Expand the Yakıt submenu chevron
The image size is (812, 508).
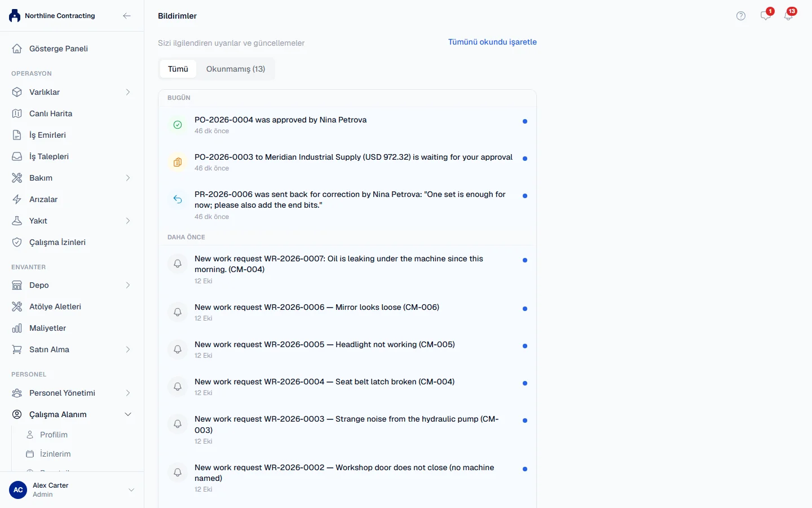pyautogui.click(x=128, y=221)
